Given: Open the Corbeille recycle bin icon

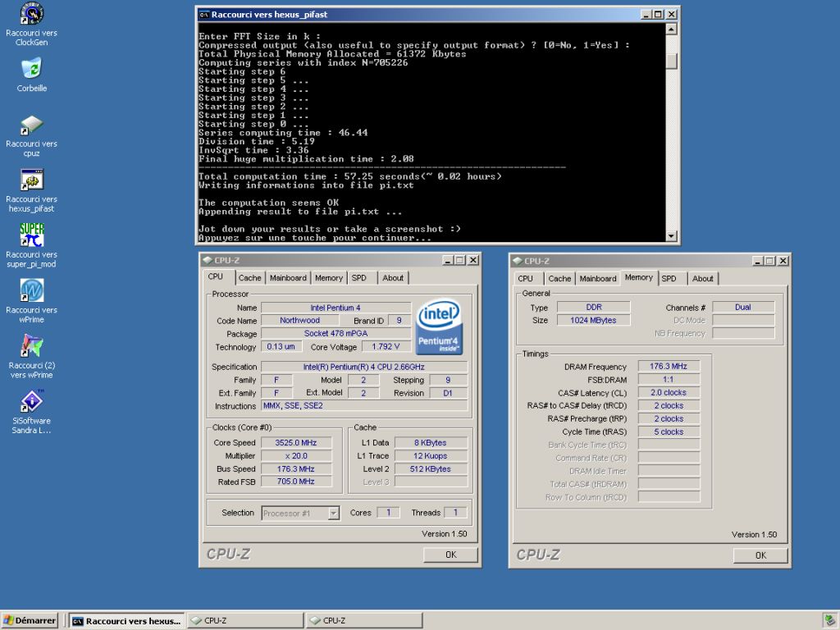Looking at the screenshot, I should click(x=32, y=75).
